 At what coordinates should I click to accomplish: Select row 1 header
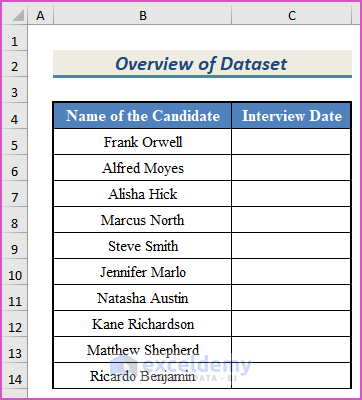click(15, 41)
